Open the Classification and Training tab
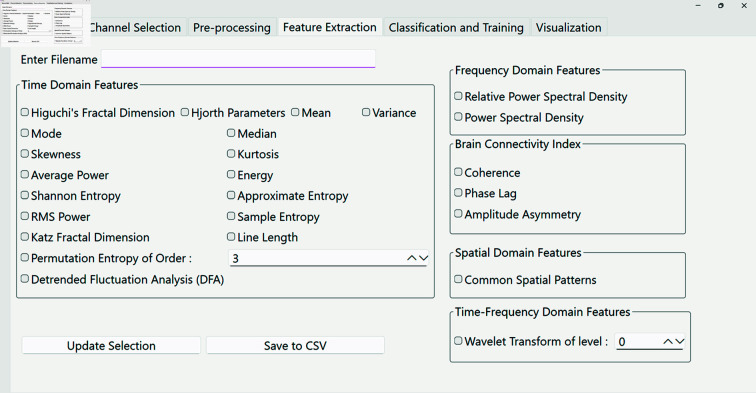This screenshot has height=393, width=756. (x=456, y=27)
